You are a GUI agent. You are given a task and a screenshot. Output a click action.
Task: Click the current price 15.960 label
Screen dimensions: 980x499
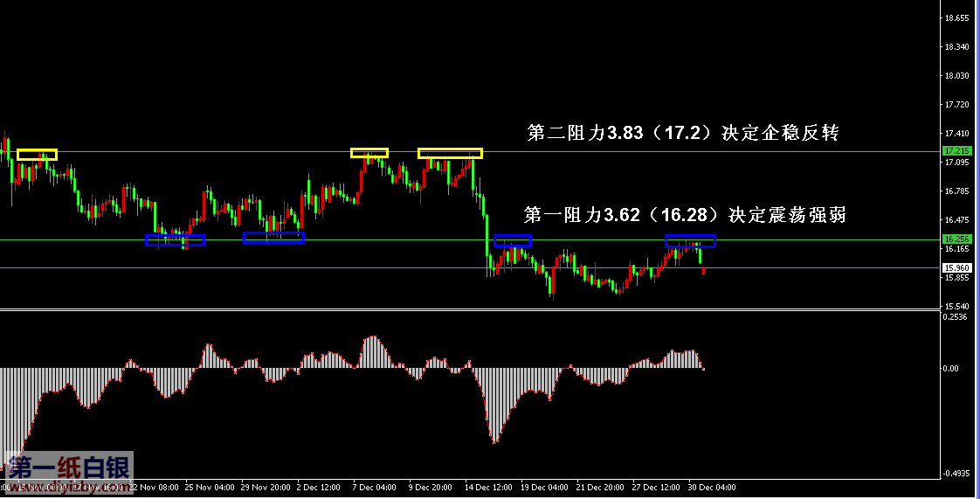pyautogui.click(x=956, y=268)
